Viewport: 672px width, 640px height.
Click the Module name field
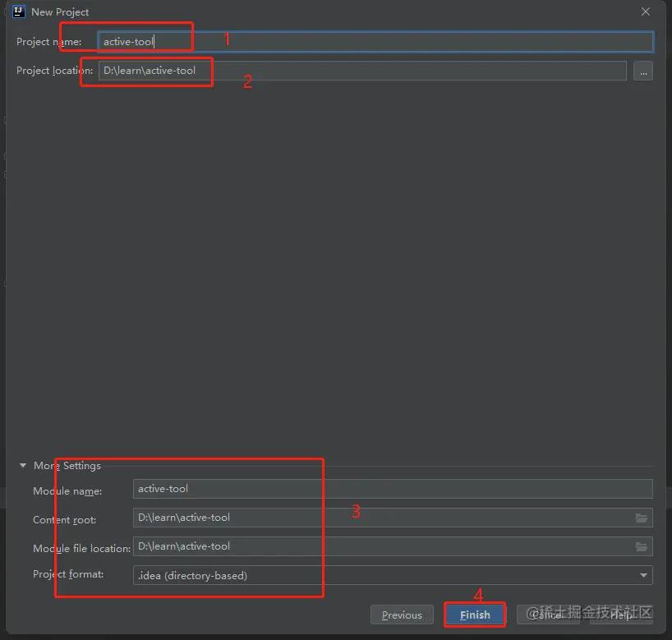[393, 489]
